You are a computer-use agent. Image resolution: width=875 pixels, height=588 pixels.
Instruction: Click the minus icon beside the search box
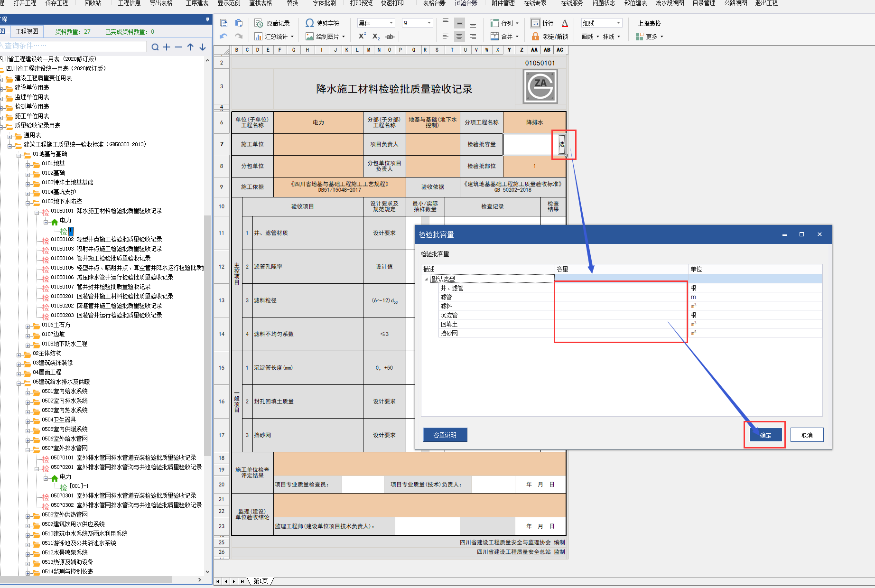click(178, 47)
